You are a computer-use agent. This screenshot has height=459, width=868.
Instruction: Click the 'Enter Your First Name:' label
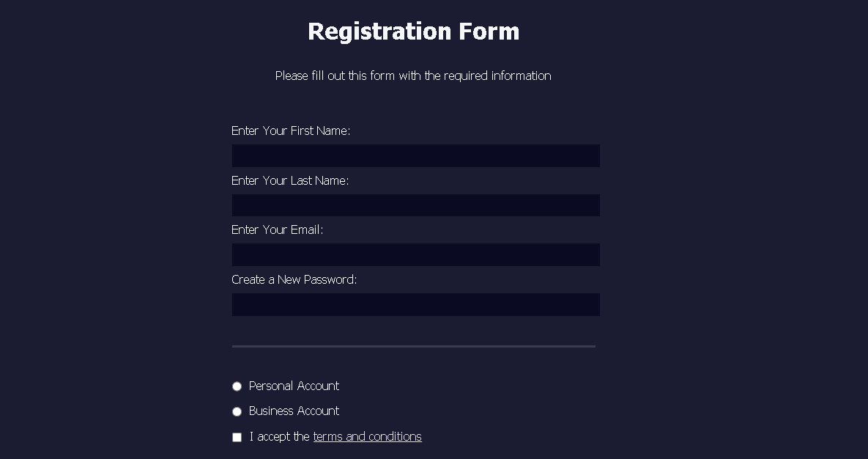tap(291, 131)
